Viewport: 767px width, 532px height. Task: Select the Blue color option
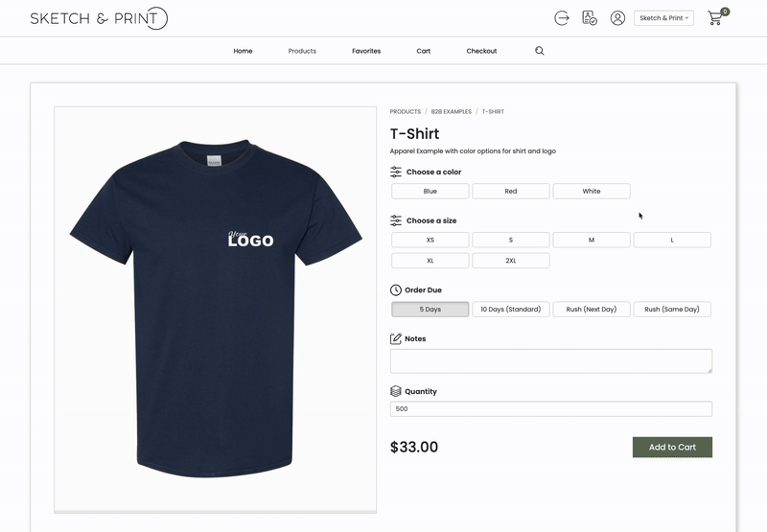[x=430, y=192]
